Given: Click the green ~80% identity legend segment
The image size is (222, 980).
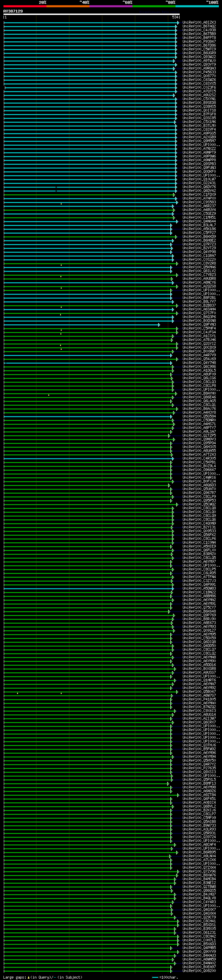Looking at the screenshot, I should [154, 6].
